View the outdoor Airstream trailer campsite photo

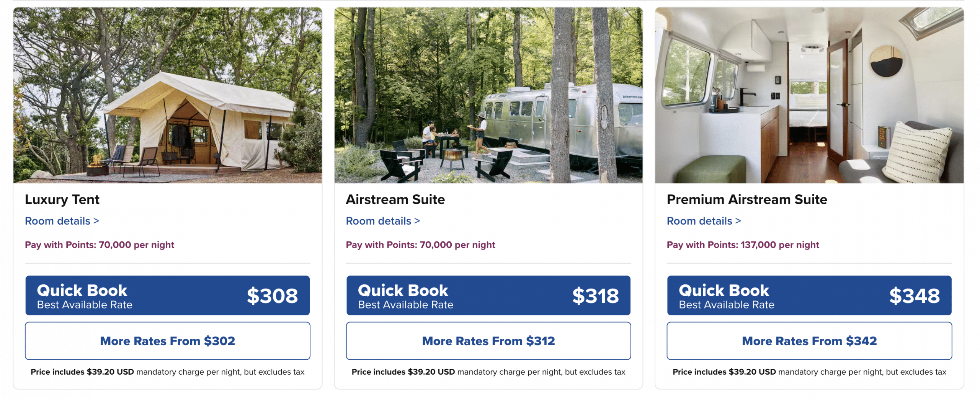pos(488,95)
